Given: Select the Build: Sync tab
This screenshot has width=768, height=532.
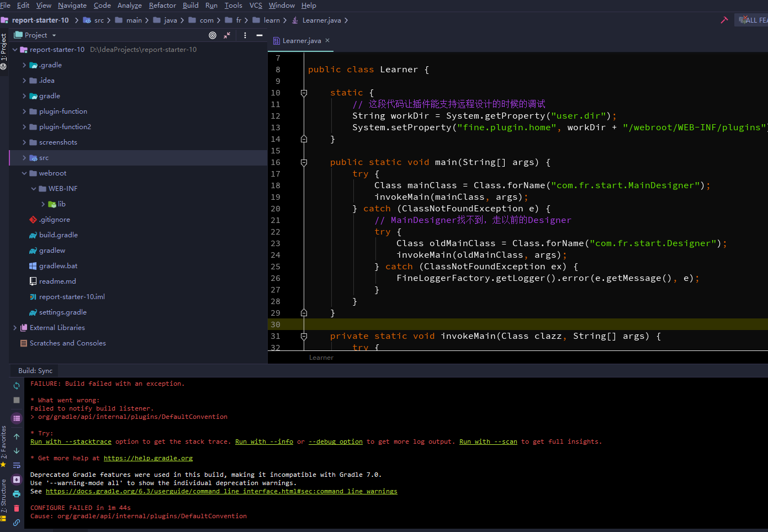Looking at the screenshot, I should [x=35, y=371].
